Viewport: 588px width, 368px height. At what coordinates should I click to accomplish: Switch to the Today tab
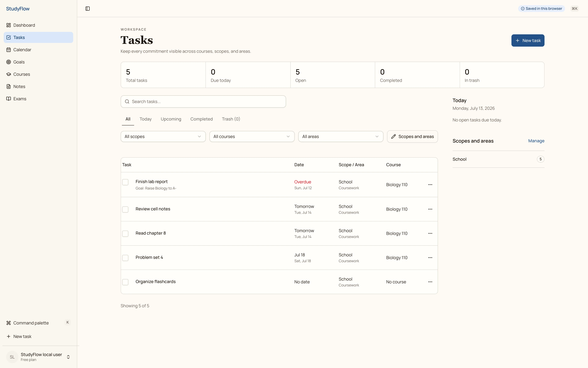(145, 119)
